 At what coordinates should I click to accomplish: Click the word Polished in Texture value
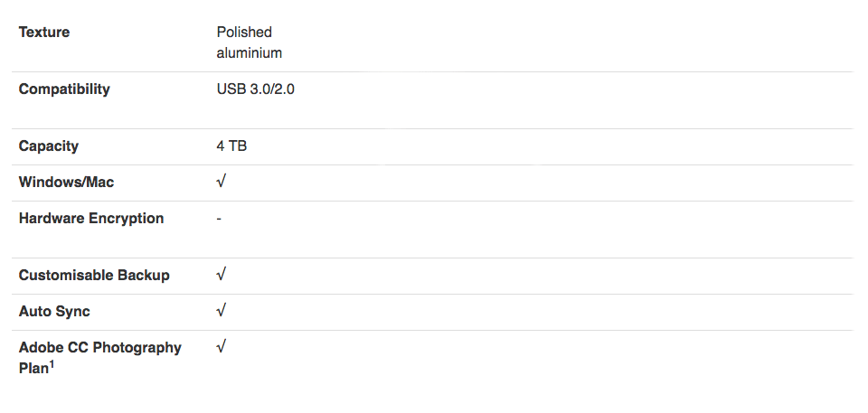point(244,33)
